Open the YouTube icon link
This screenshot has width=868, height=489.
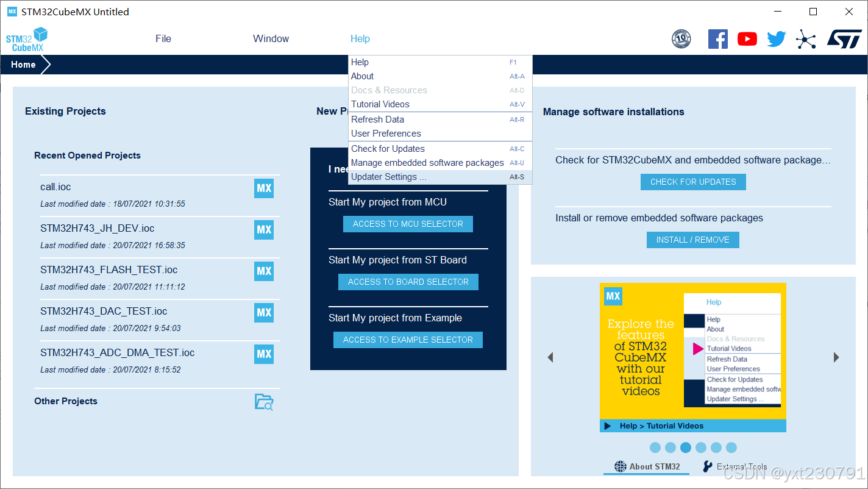(x=747, y=39)
